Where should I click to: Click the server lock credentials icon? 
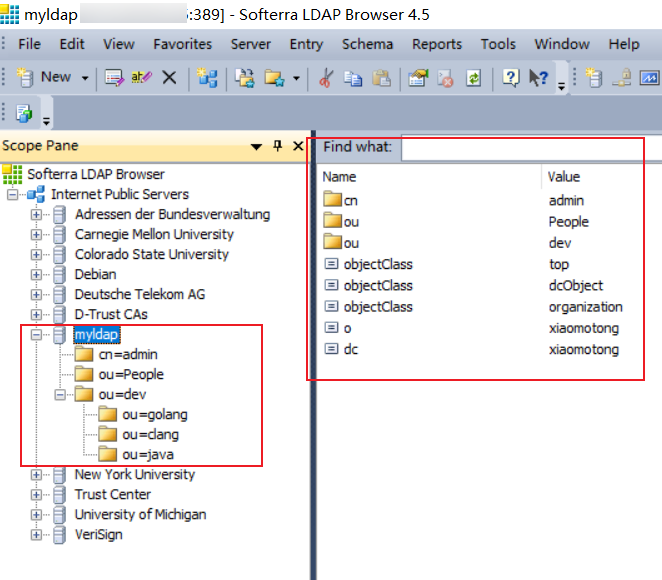622,78
